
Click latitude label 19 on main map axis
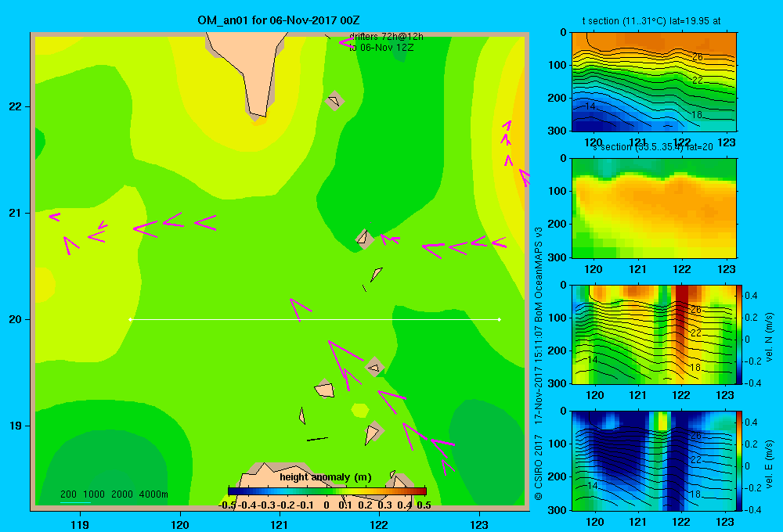16,426
